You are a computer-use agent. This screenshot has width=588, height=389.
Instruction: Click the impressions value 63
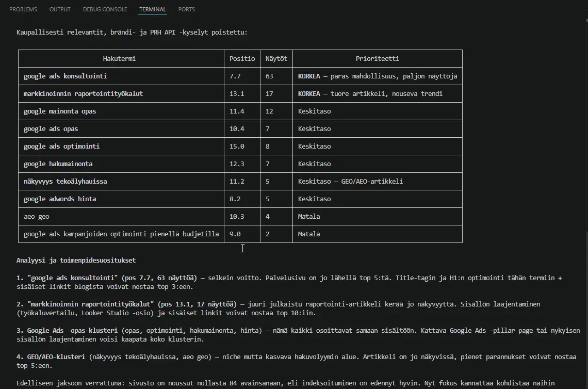(x=269, y=76)
